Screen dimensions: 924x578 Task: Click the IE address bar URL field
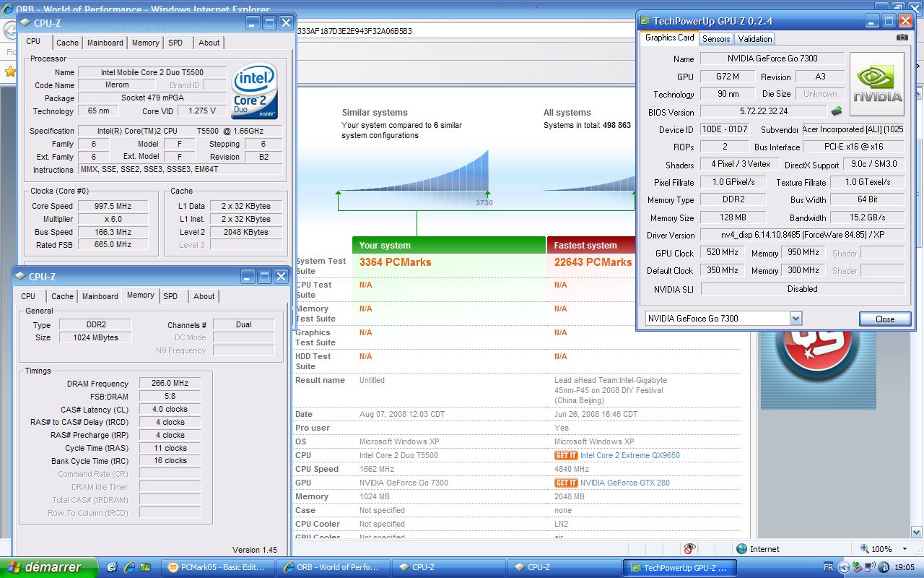pos(464,31)
